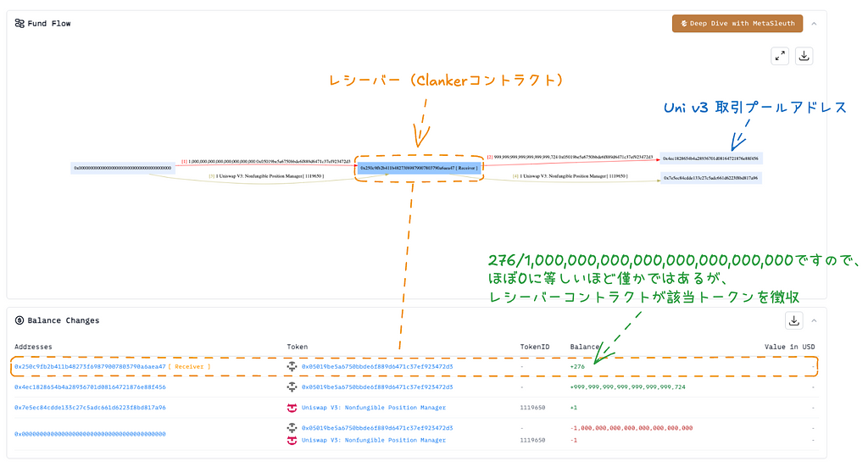This screenshot has width=868, height=467.
Task: Click the Balance Changes section header icon
Action: pos(19,320)
